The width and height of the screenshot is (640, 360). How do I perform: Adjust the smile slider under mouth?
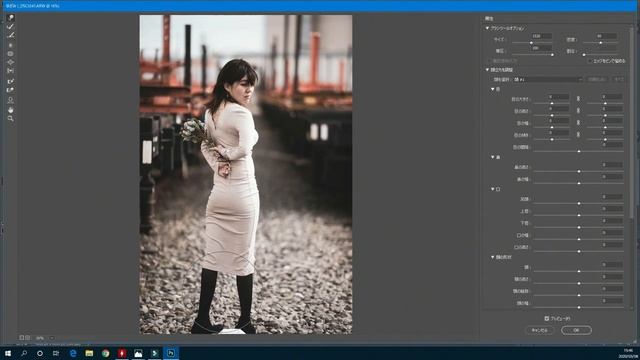tap(578, 203)
